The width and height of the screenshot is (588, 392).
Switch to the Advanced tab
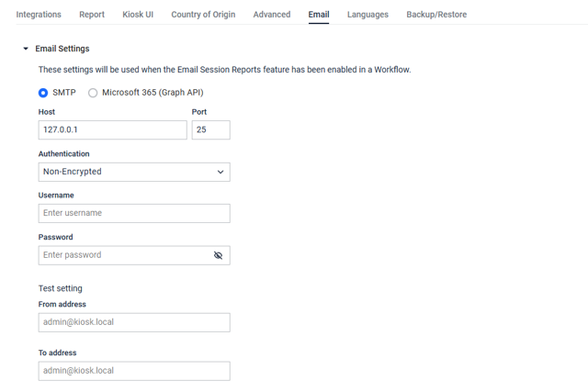coord(272,15)
